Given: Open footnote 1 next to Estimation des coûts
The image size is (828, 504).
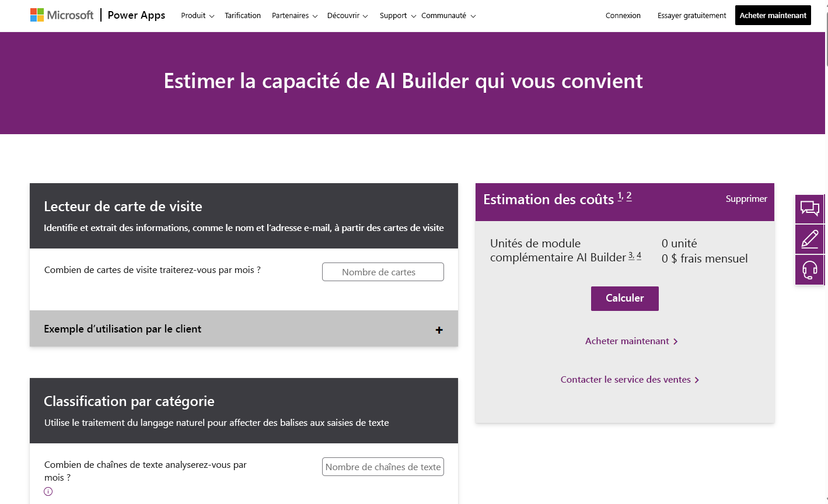Looking at the screenshot, I should [620, 196].
